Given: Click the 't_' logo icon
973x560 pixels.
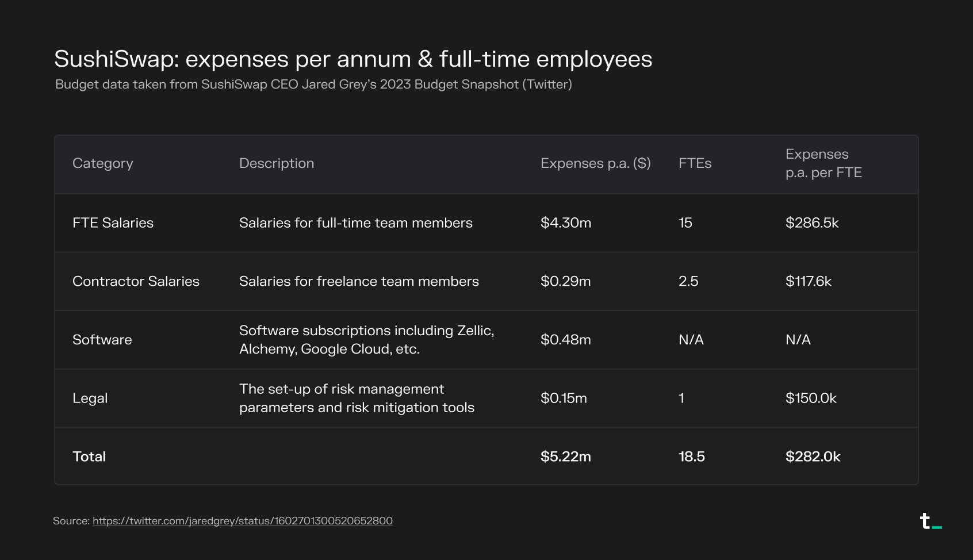Looking at the screenshot, I should pos(930,521).
